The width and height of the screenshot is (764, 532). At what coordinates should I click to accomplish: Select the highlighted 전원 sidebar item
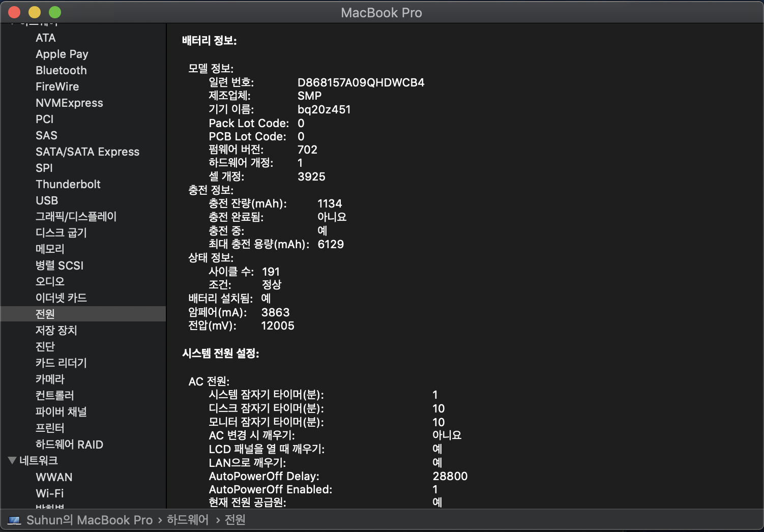(x=45, y=314)
